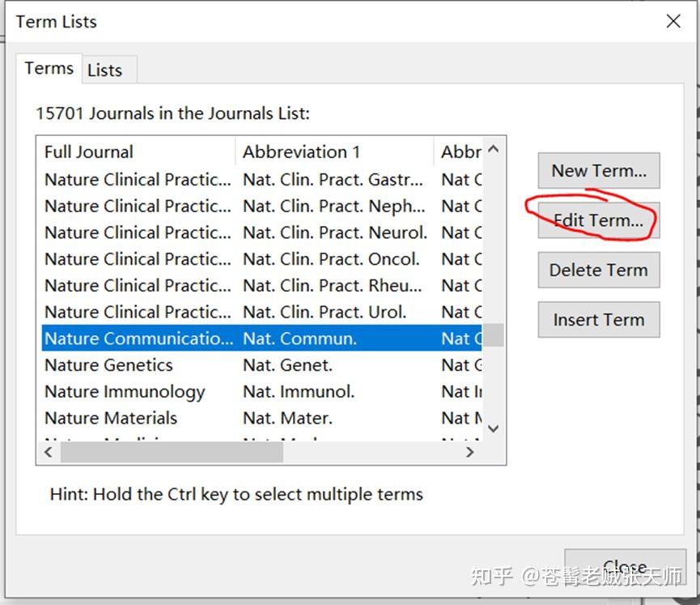
Task: Close the Term Lists dialog with X
Action: coord(672,22)
